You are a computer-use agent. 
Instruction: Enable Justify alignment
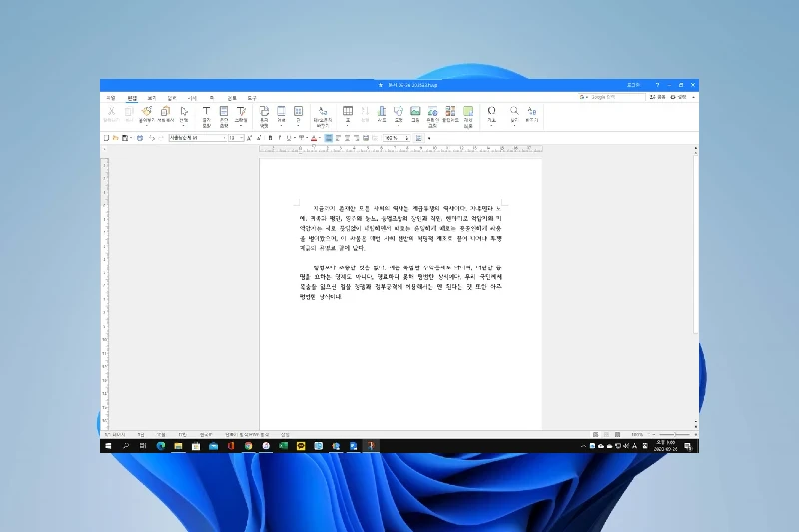click(x=329, y=138)
